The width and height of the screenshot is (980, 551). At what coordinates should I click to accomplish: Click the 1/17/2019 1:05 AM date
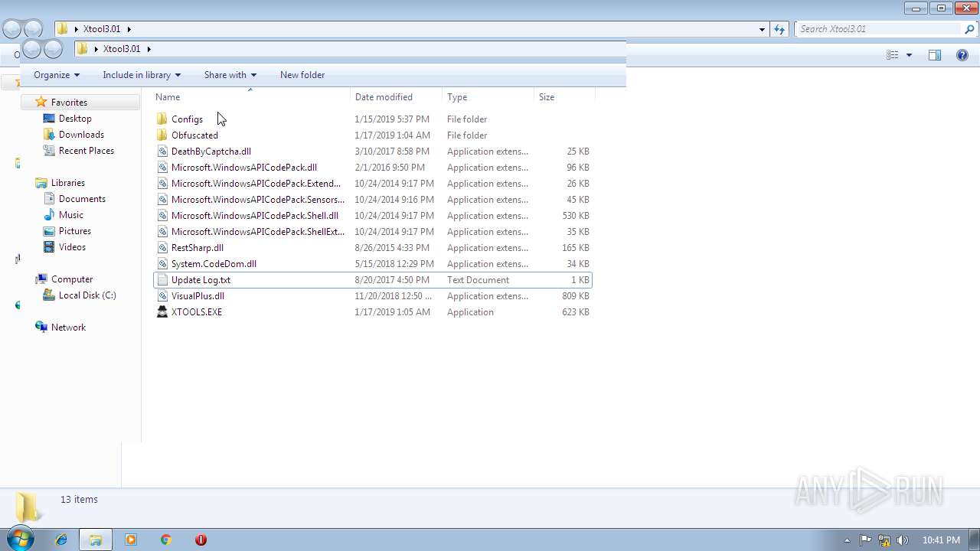392,312
